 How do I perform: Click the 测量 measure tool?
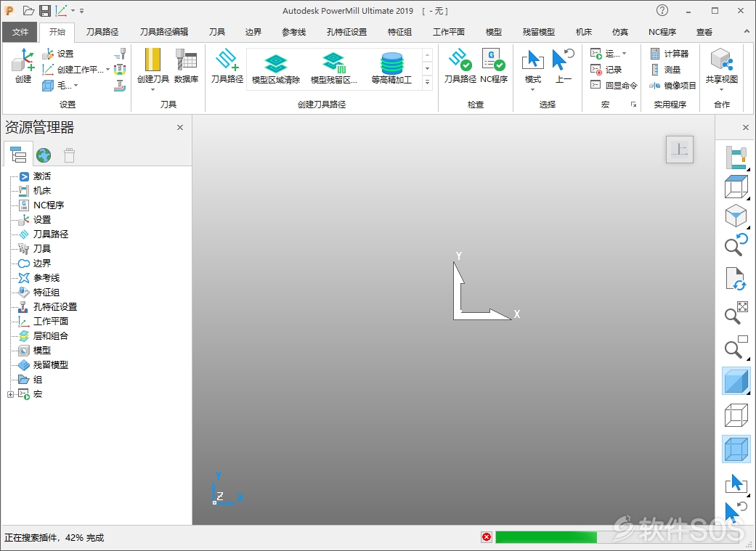pos(665,70)
